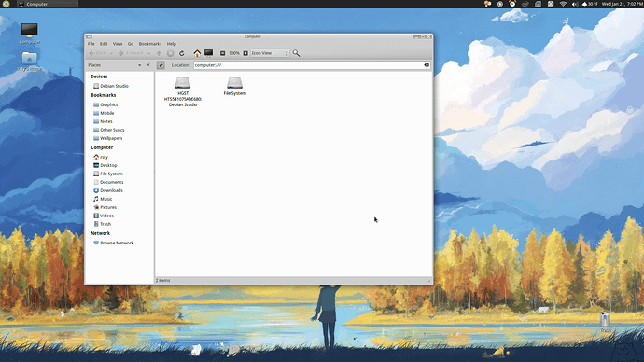Zoom in with the plus icon
644x362 pixels.
[x=245, y=53]
